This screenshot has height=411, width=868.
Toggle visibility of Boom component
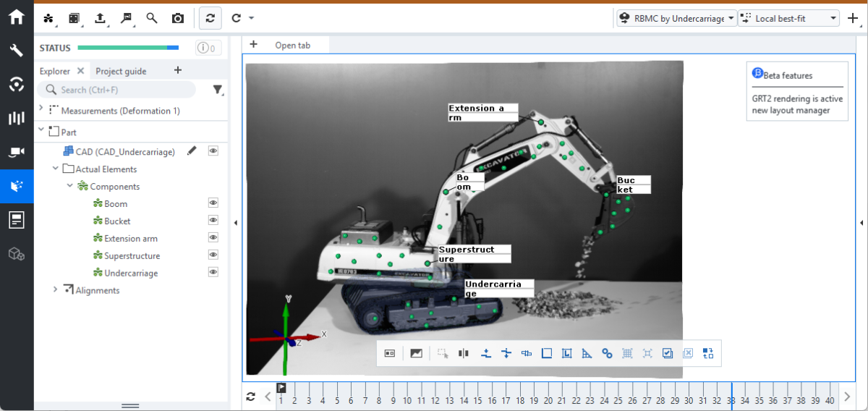(x=213, y=203)
